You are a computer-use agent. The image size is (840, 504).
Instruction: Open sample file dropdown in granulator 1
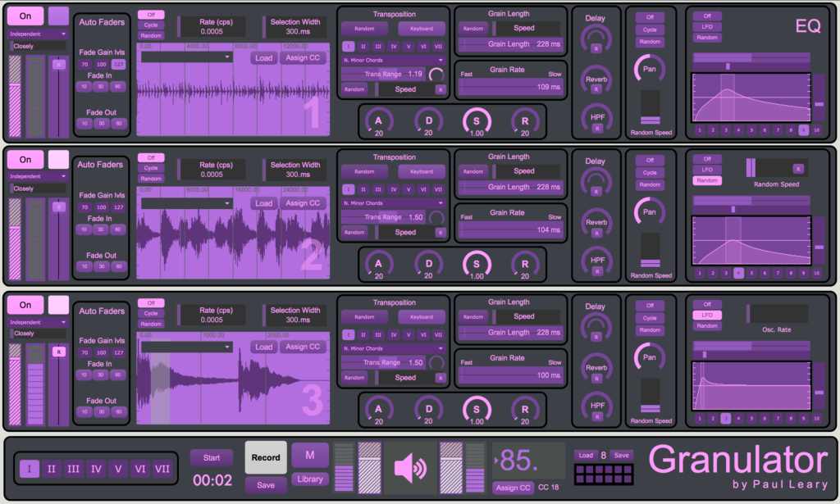point(186,57)
